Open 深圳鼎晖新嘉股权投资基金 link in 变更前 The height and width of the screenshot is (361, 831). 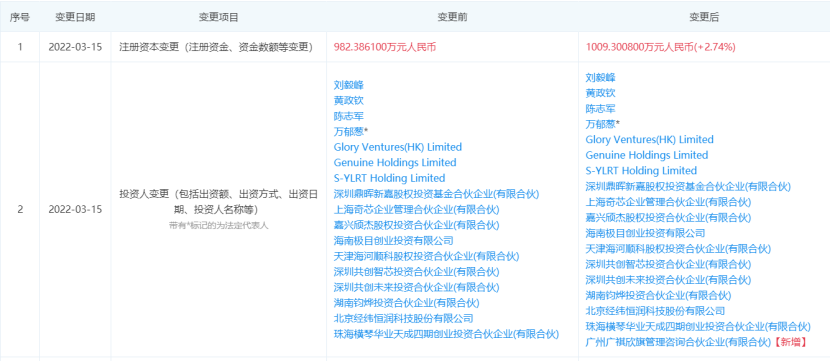tap(436, 194)
